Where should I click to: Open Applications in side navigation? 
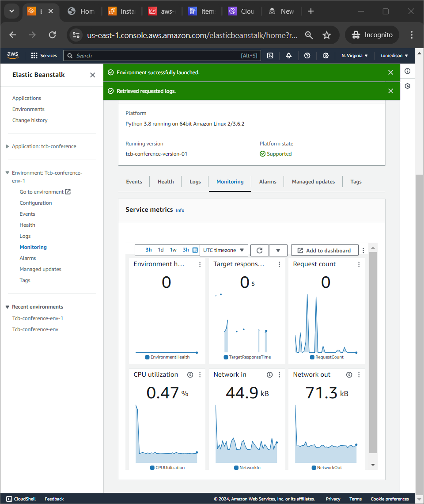[26, 98]
